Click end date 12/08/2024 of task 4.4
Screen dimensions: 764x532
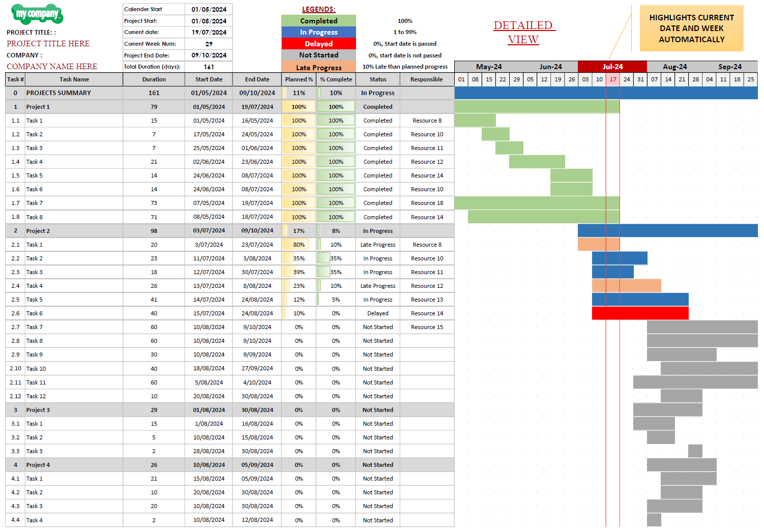pos(257,520)
